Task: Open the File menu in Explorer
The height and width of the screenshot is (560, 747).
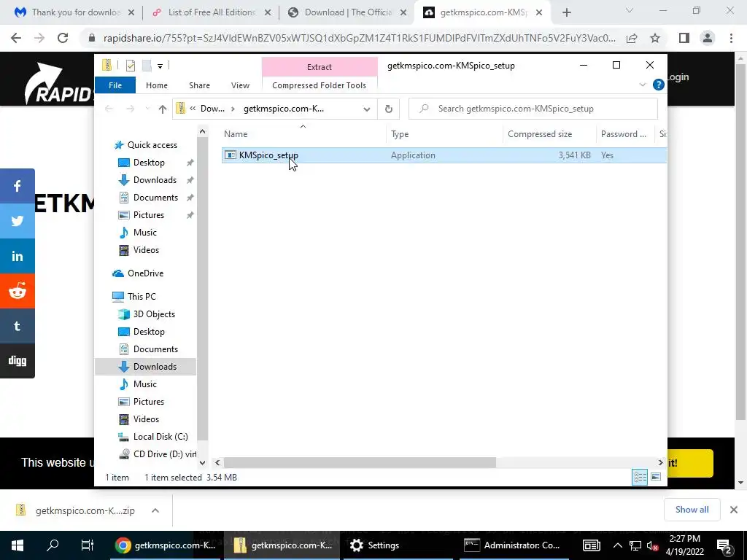Action: (115, 85)
